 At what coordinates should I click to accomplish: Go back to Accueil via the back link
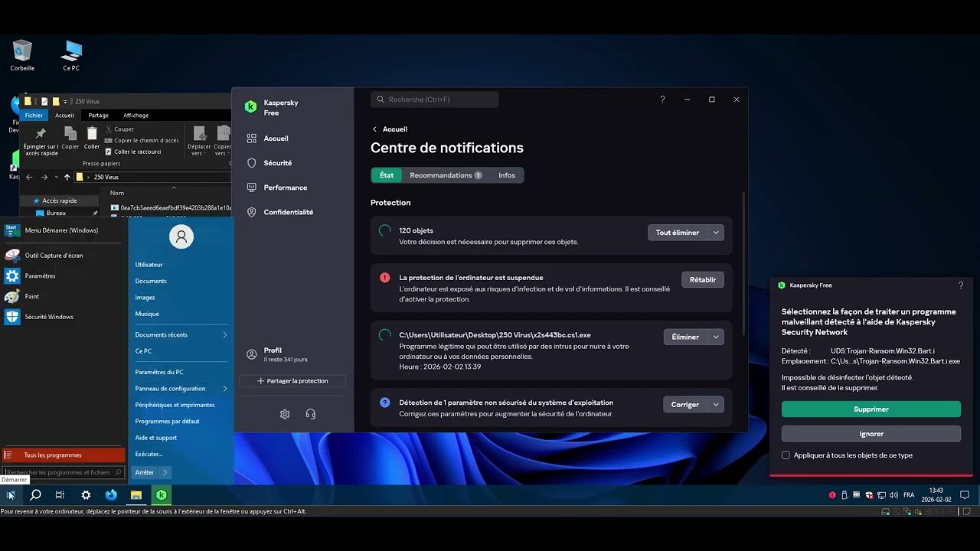[390, 129]
